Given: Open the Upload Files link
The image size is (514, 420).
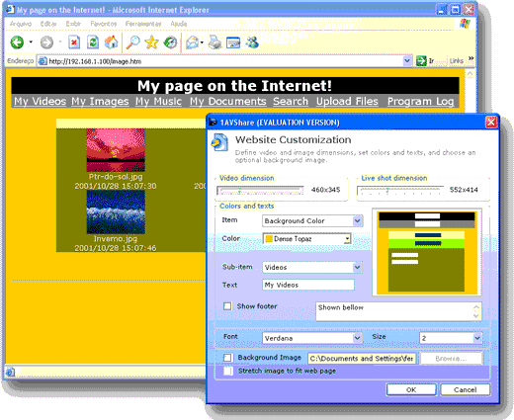Looking at the screenshot, I should (x=347, y=101).
